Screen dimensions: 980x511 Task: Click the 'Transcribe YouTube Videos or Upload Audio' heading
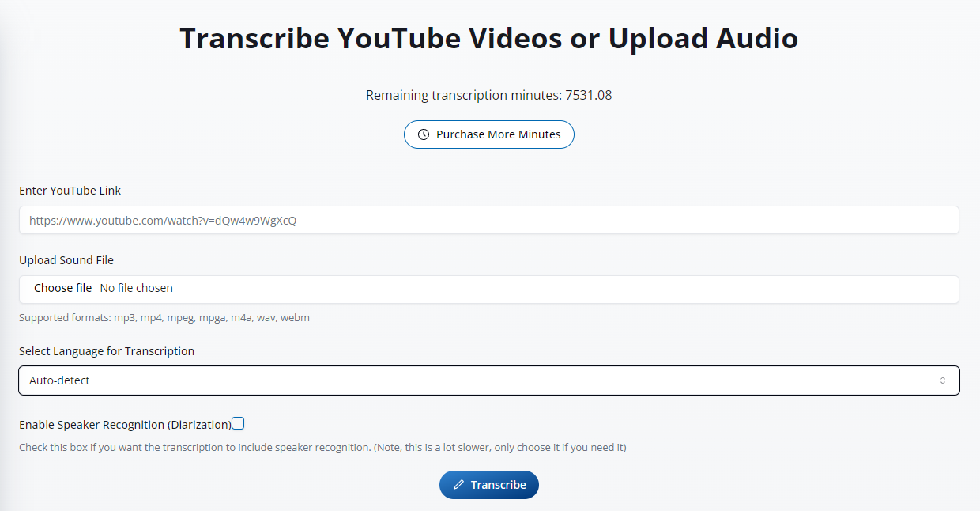point(488,38)
